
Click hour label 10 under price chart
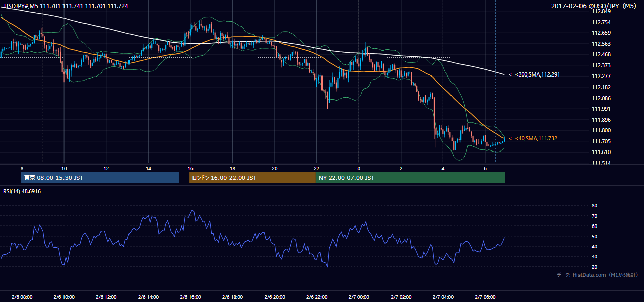pyautogui.click(x=64, y=168)
